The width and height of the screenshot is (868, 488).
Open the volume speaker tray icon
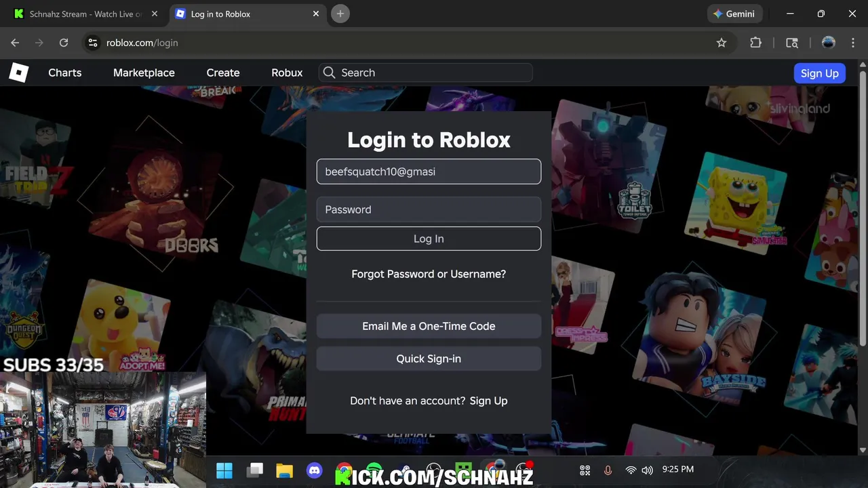(648, 470)
